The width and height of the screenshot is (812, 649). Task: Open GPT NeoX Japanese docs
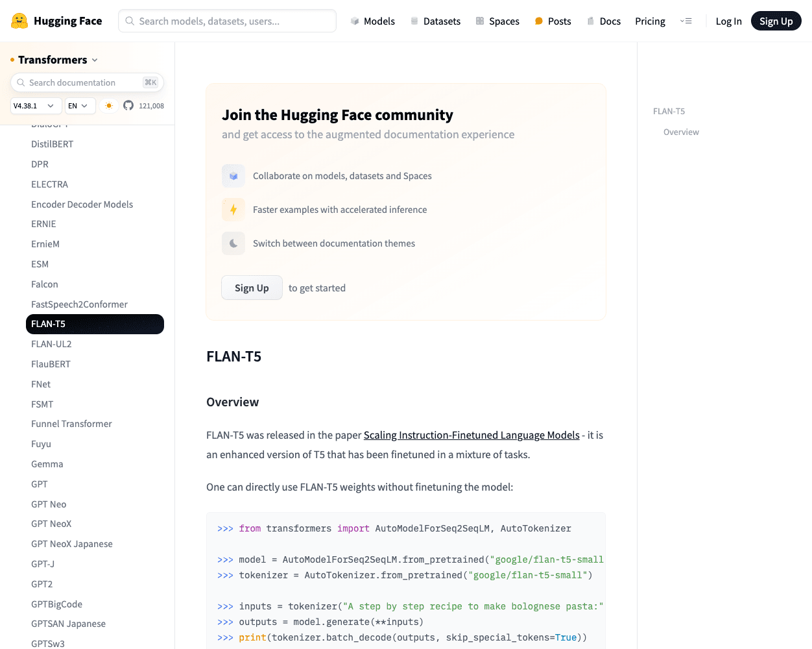point(72,544)
